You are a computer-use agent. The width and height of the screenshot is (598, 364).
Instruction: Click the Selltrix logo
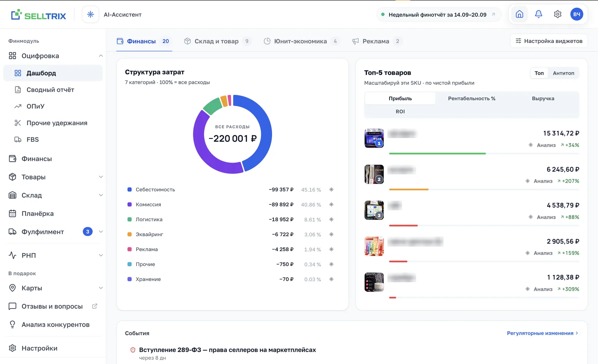[38, 15]
